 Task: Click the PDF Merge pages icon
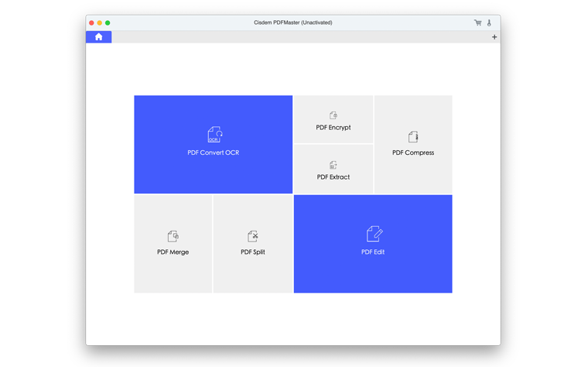point(173,236)
